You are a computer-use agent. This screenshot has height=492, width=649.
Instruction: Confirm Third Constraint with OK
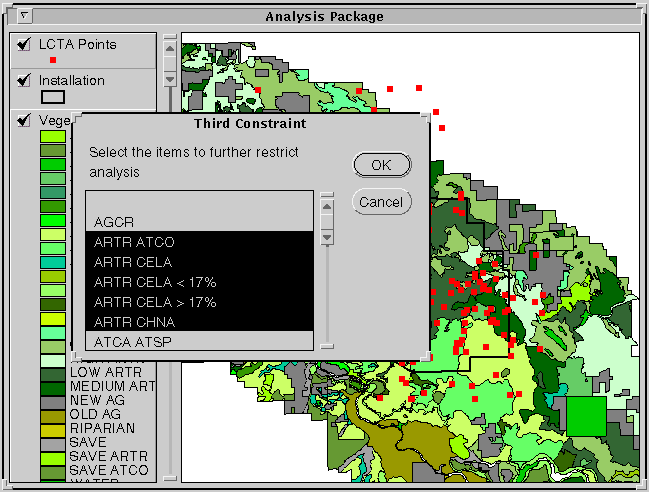[x=381, y=165]
